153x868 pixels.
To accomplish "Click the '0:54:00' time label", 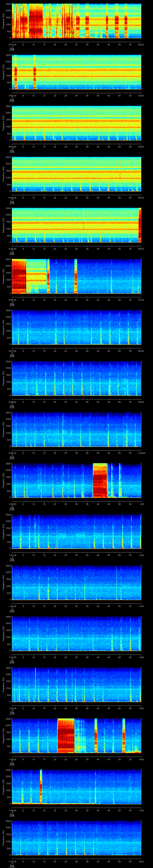I will pyautogui.click(x=12, y=198).
